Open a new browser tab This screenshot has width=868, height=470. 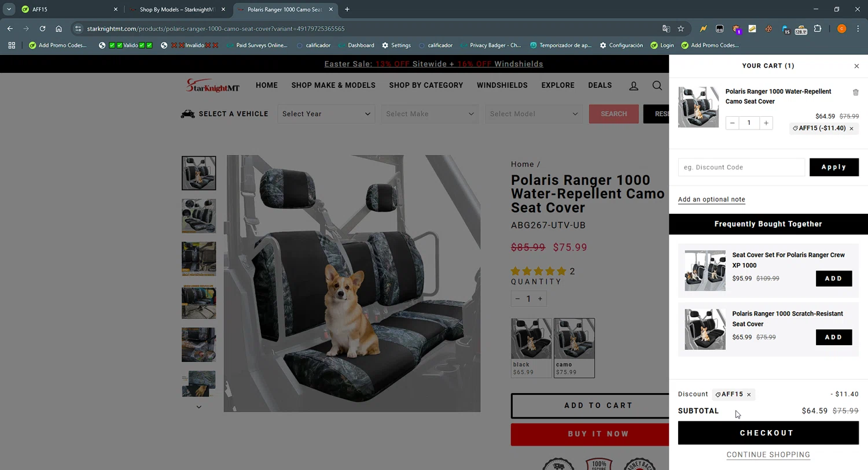click(347, 9)
